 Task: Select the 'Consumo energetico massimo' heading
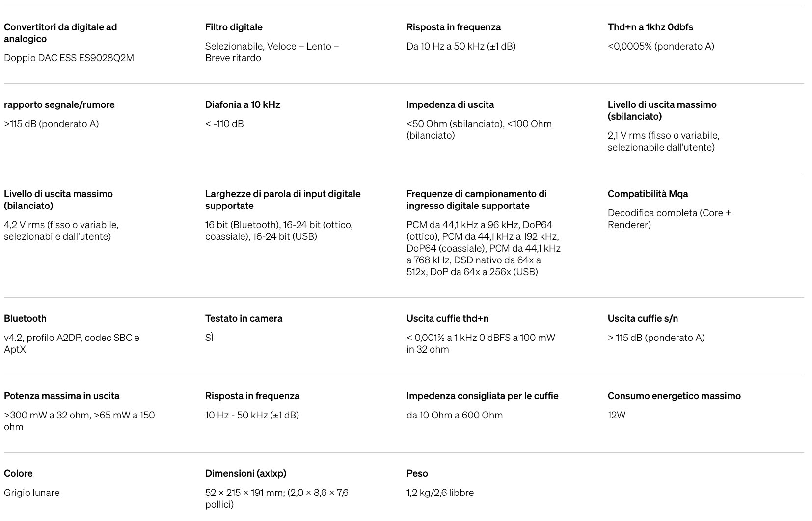pos(674,396)
